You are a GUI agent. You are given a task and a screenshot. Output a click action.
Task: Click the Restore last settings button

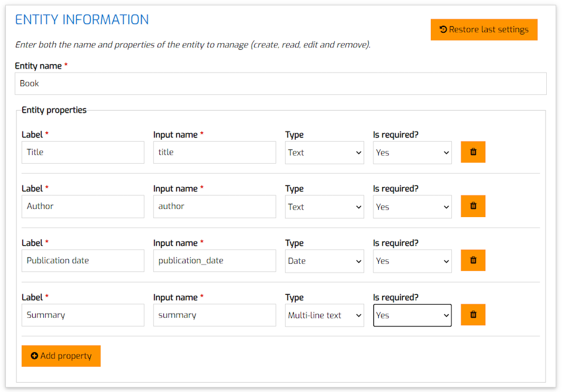(x=484, y=29)
